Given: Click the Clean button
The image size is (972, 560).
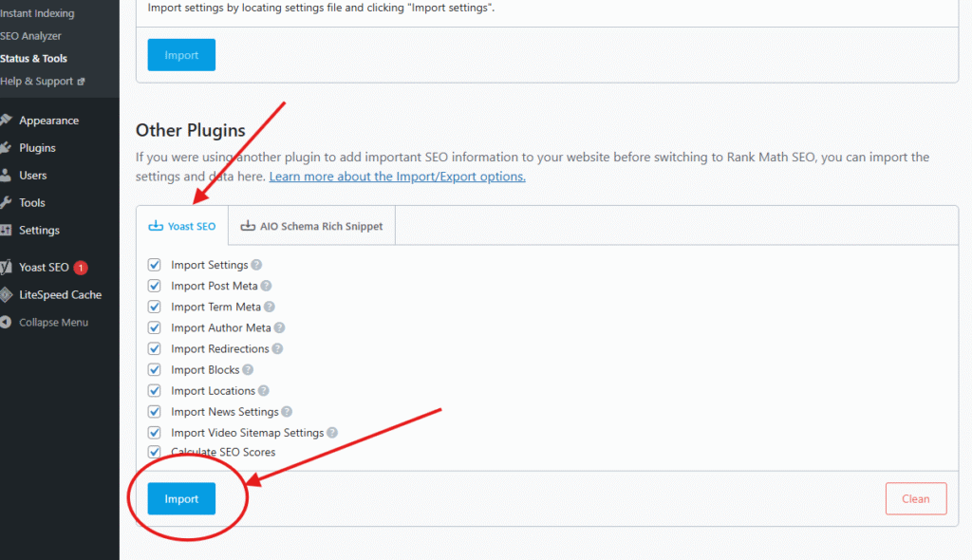Looking at the screenshot, I should pos(916,498).
